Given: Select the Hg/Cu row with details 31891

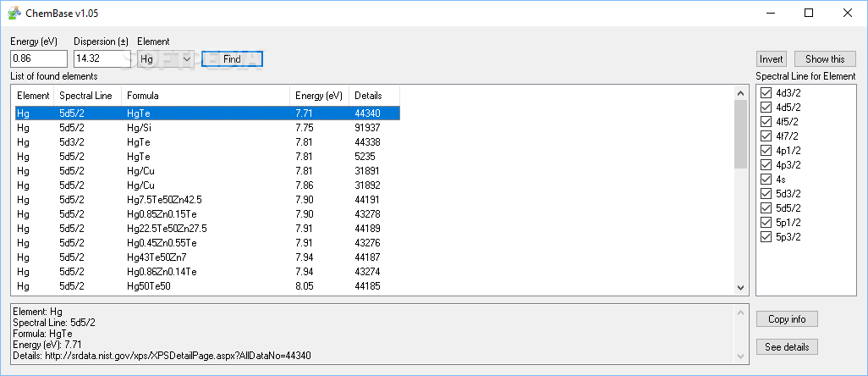Looking at the screenshot, I should point(207,170).
